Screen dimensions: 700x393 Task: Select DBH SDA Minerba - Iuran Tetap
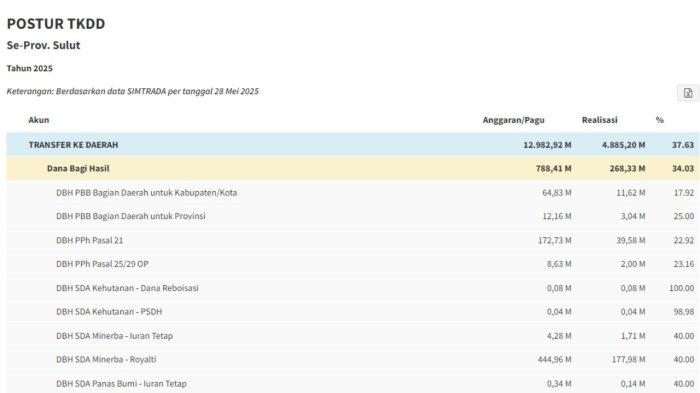pyautogui.click(x=114, y=336)
